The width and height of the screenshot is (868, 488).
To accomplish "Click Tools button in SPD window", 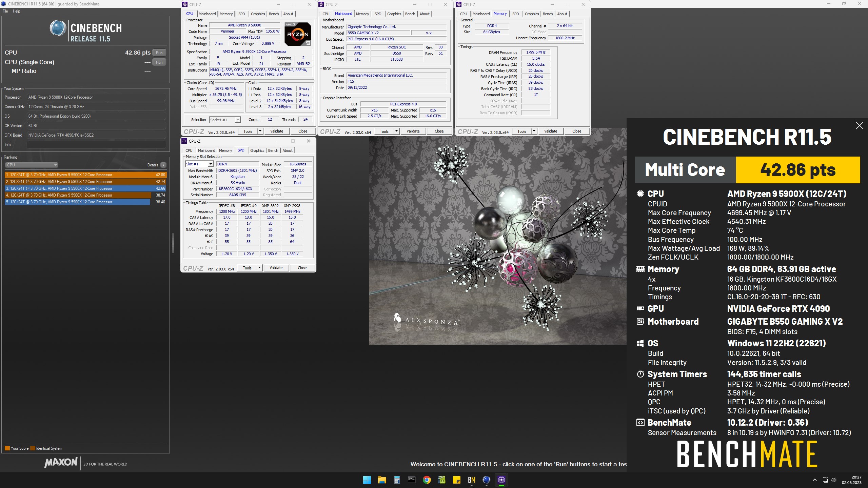I will click(247, 268).
